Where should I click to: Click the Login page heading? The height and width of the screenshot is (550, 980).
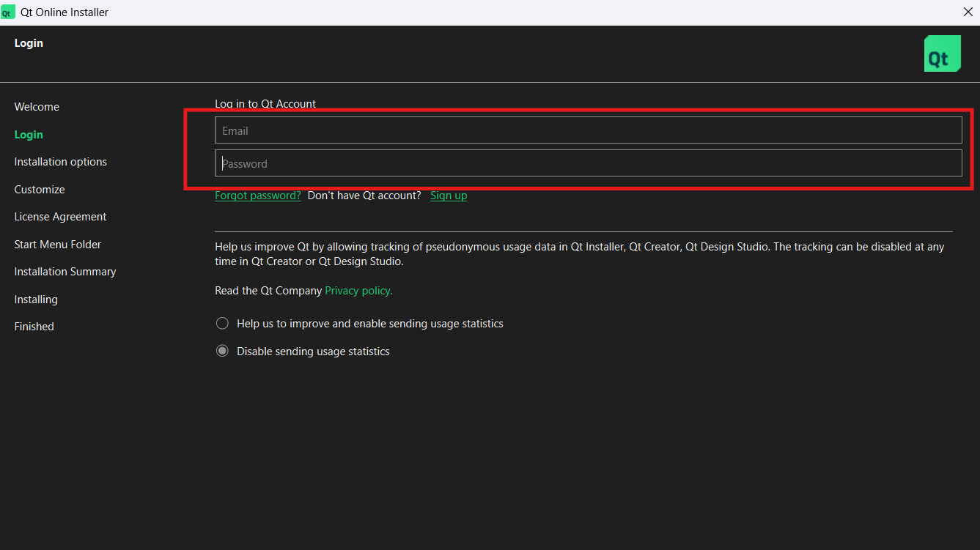(x=29, y=43)
